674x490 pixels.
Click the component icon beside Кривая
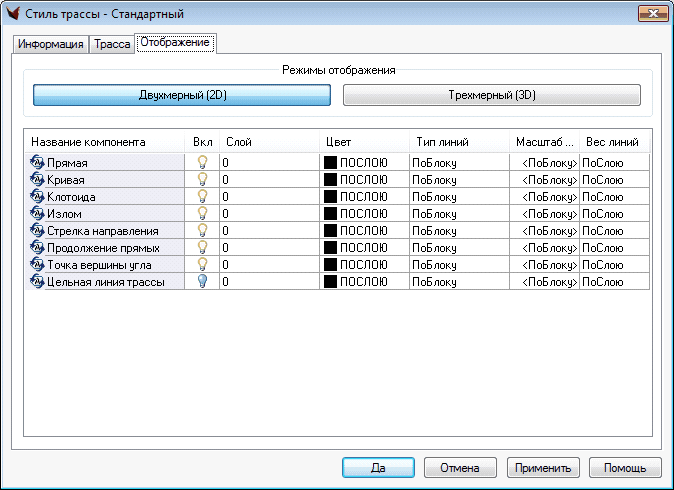38,179
